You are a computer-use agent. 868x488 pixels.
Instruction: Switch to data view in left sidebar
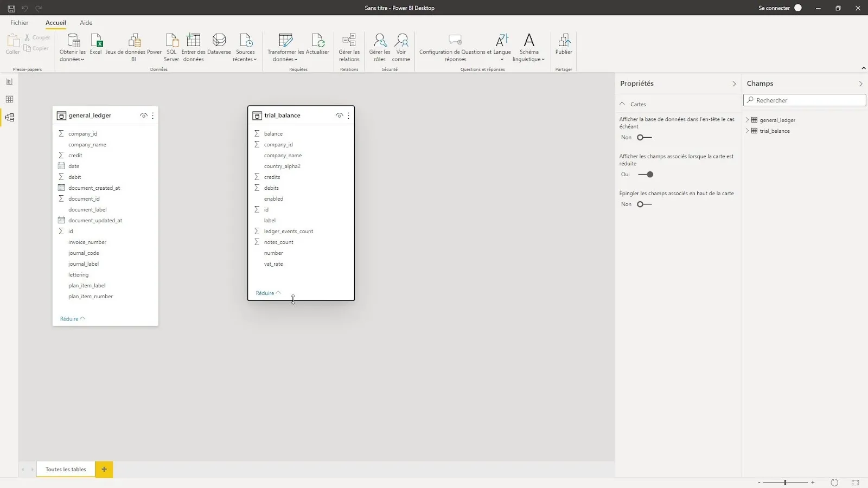pyautogui.click(x=9, y=99)
